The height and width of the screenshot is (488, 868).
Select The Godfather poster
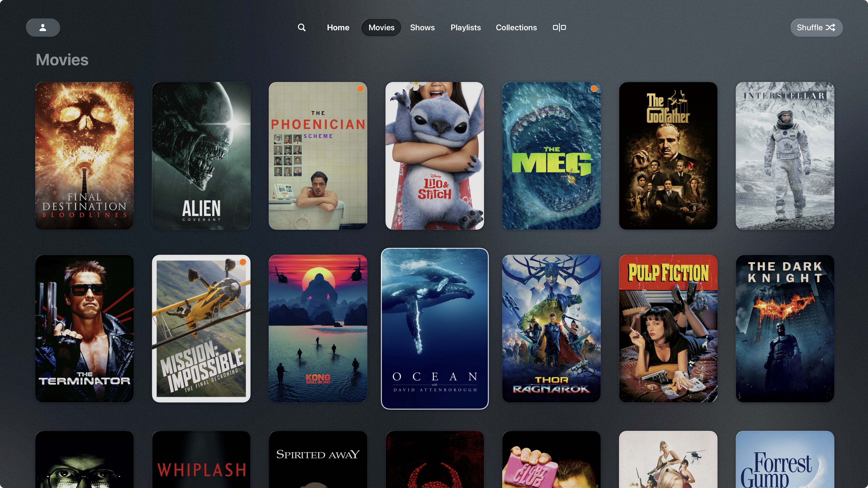(668, 156)
